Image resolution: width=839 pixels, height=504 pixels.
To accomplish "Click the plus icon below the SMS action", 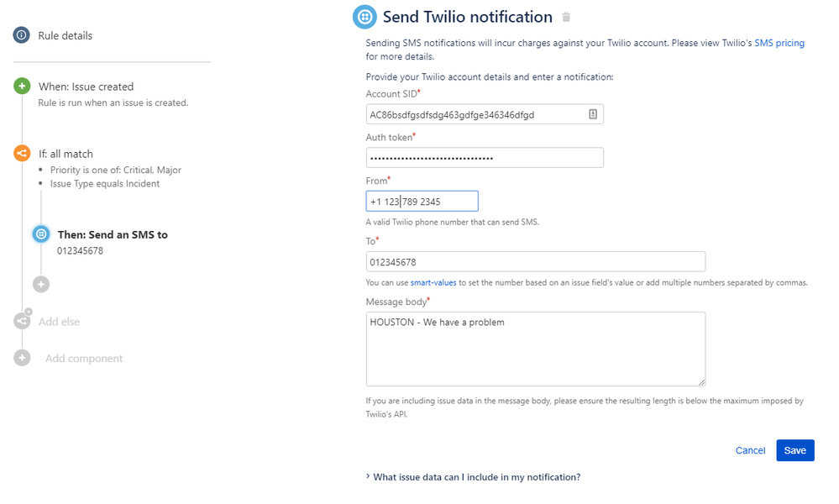I will tap(40, 284).
